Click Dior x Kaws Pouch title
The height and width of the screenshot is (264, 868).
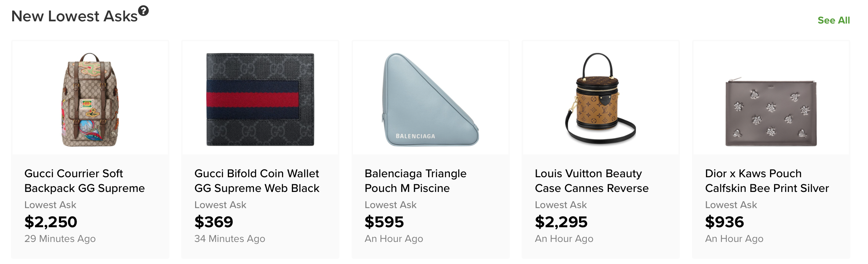click(x=766, y=181)
